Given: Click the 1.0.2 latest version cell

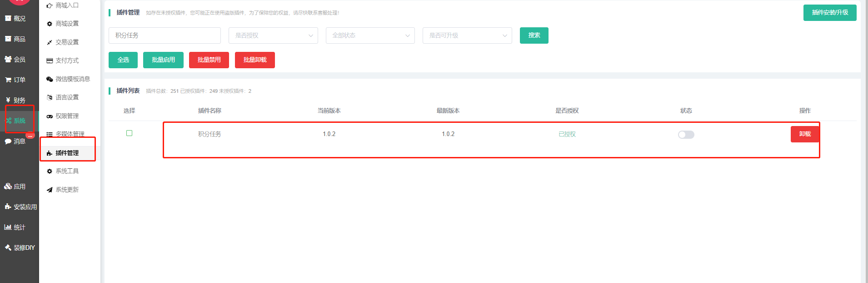Looking at the screenshot, I should point(448,134).
